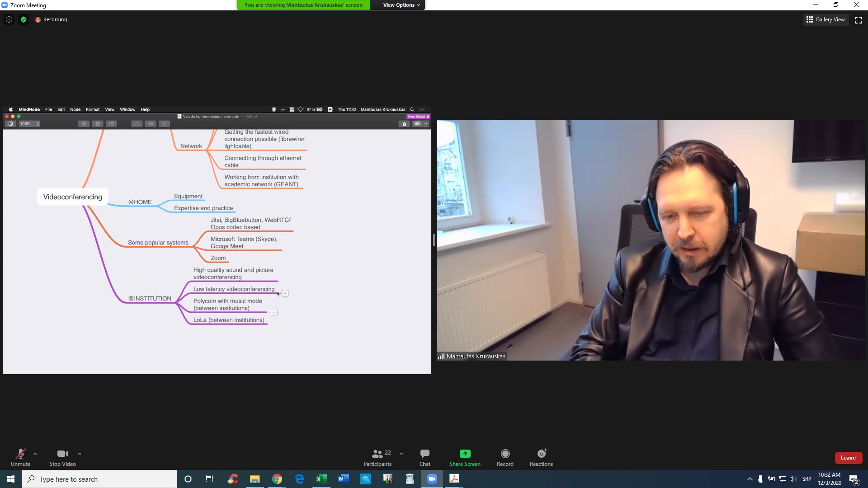Unmute the microphone in Zoom
The image size is (868, 488).
point(20,457)
